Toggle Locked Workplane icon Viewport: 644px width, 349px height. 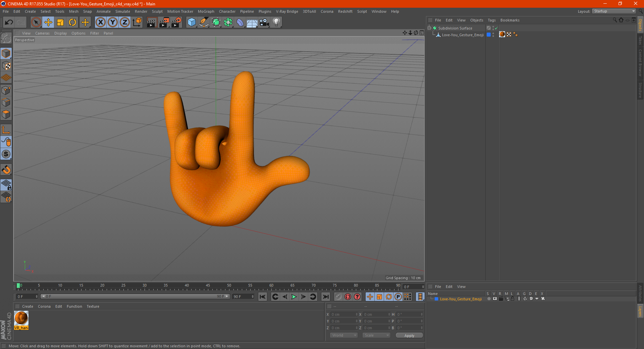pyautogui.click(x=6, y=185)
